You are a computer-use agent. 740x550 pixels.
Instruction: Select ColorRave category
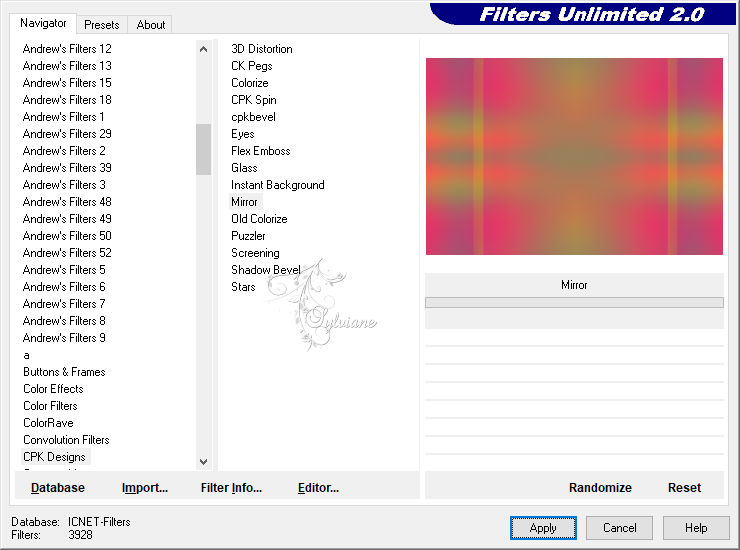pos(48,423)
